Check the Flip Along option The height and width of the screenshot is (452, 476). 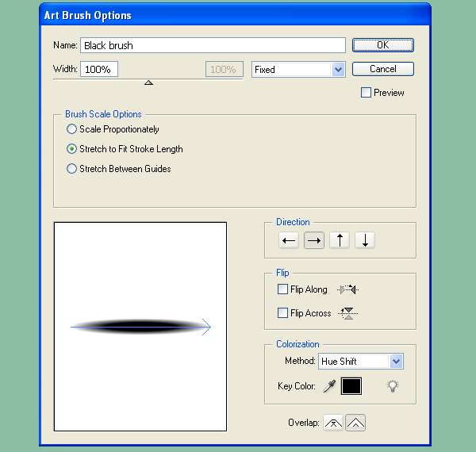(x=283, y=289)
